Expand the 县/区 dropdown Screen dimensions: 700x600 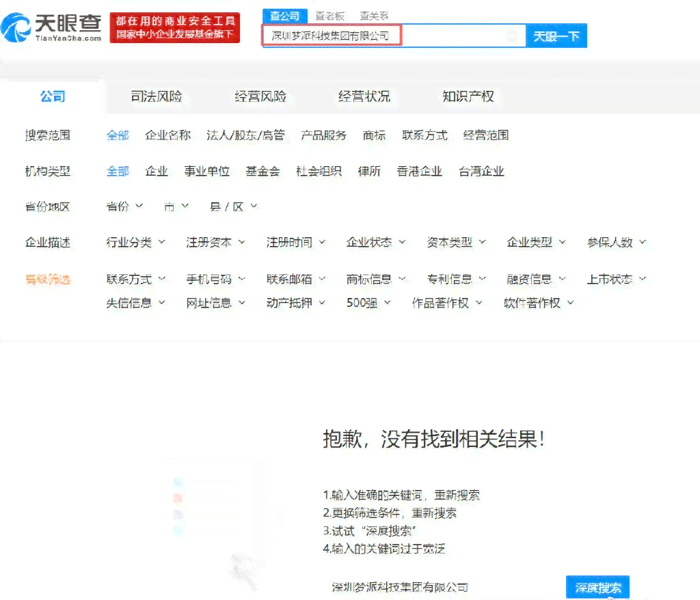[x=234, y=206]
